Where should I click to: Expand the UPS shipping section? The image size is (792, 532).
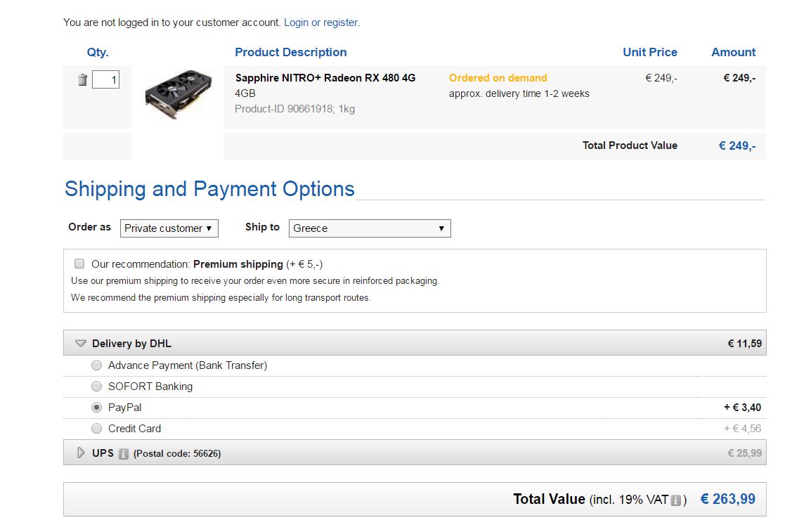pos(81,453)
